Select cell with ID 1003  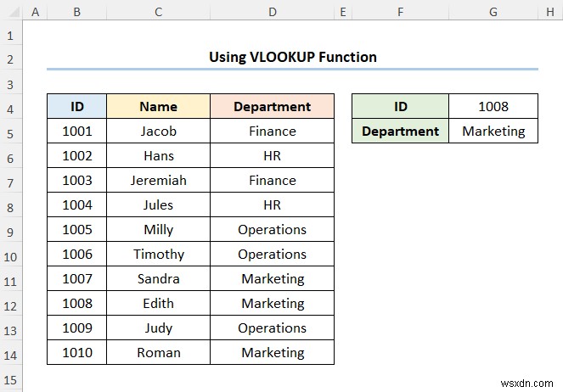coord(76,180)
